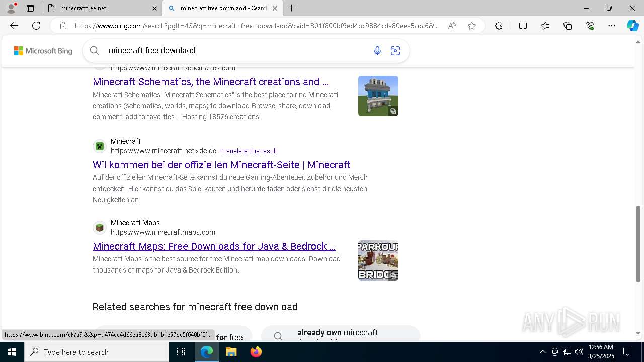
Task: Open a new browser tab
Action: (291, 8)
